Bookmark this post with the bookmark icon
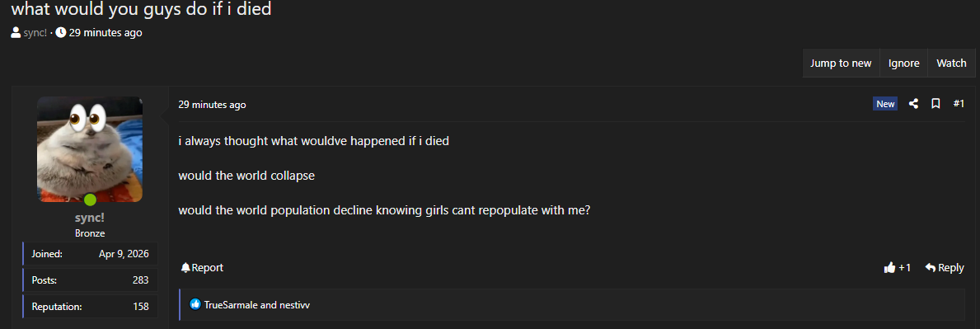Viewport: 980px width, 329px height. [935, 104]
